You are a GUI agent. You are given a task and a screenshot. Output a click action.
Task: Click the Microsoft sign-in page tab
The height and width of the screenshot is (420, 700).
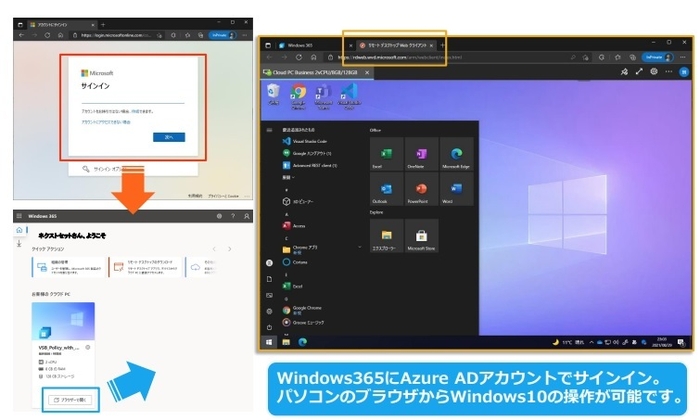click(x=61, y=25)
